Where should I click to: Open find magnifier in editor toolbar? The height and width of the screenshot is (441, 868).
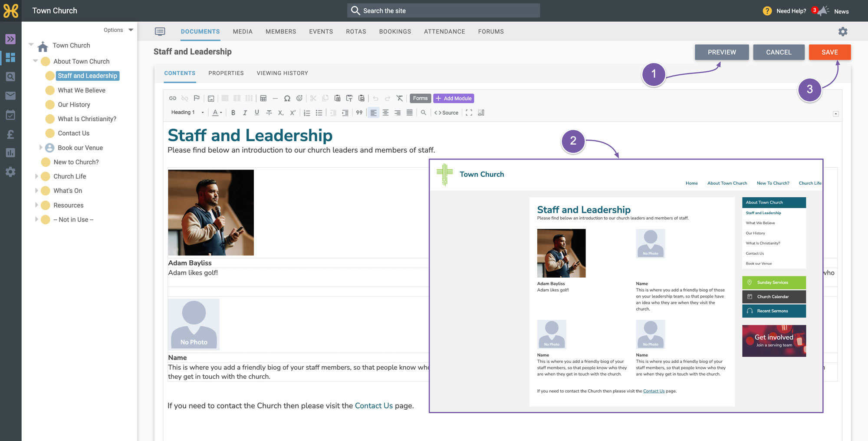point(424,113)
